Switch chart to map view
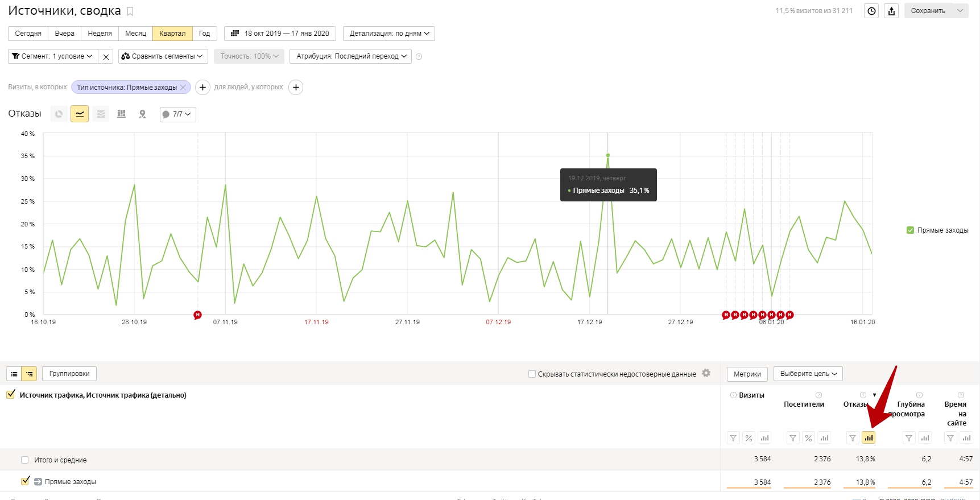980x500 pixels. tap(142, 114)
